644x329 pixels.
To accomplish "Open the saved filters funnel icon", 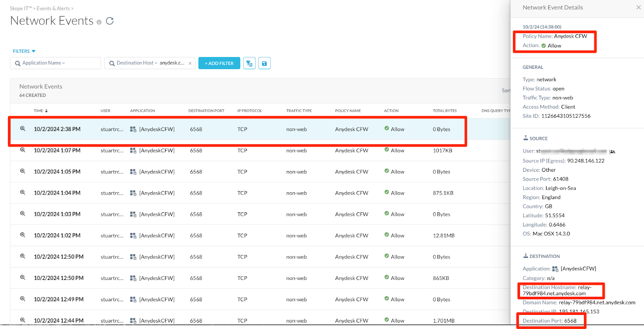I will click(249, 63).
